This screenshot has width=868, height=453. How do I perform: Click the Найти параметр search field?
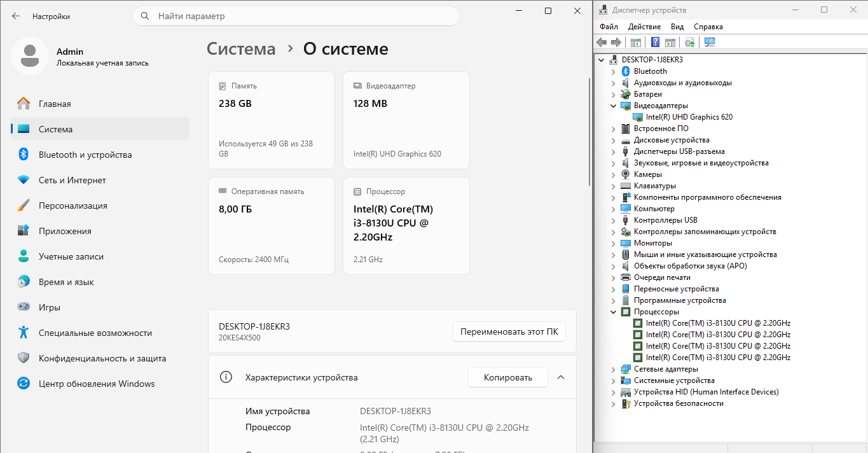(296, 16)
